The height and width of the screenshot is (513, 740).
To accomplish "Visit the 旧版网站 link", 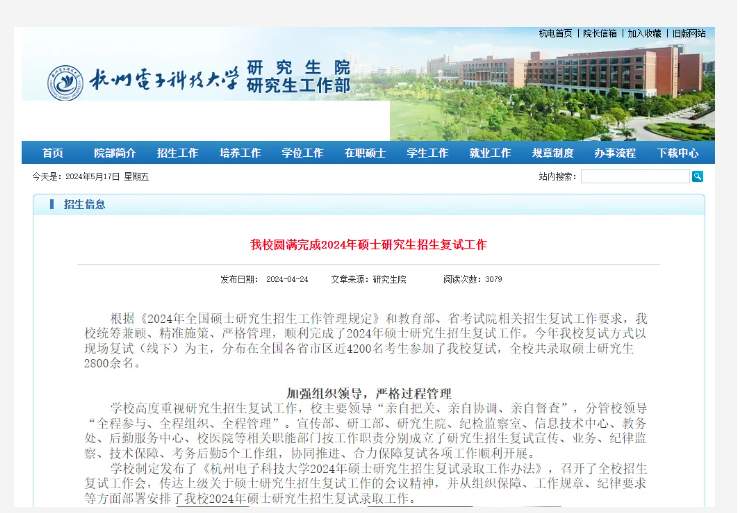I will (688, 33).
